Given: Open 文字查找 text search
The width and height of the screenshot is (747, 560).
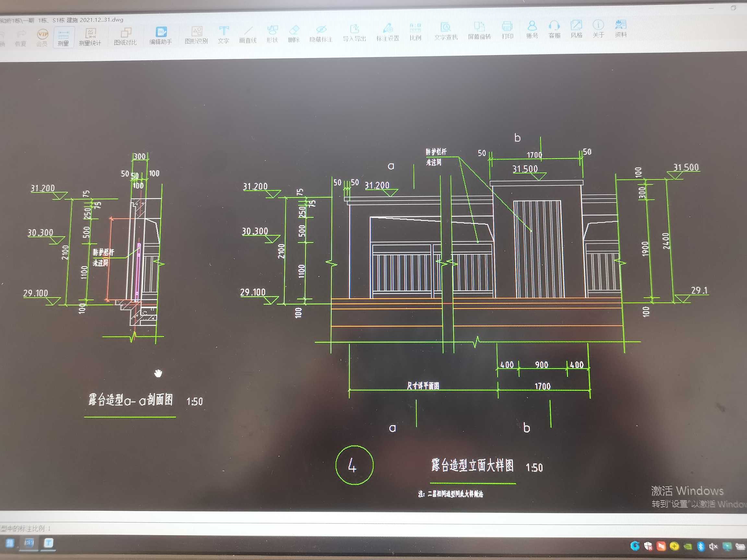Looking at the screenshot, I should [x=446, y=31].
